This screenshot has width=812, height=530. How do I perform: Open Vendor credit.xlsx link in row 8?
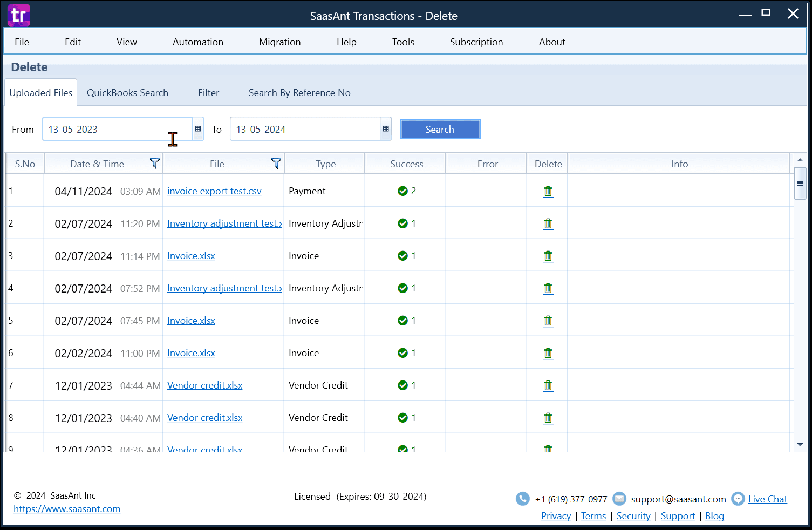[205, 418]
